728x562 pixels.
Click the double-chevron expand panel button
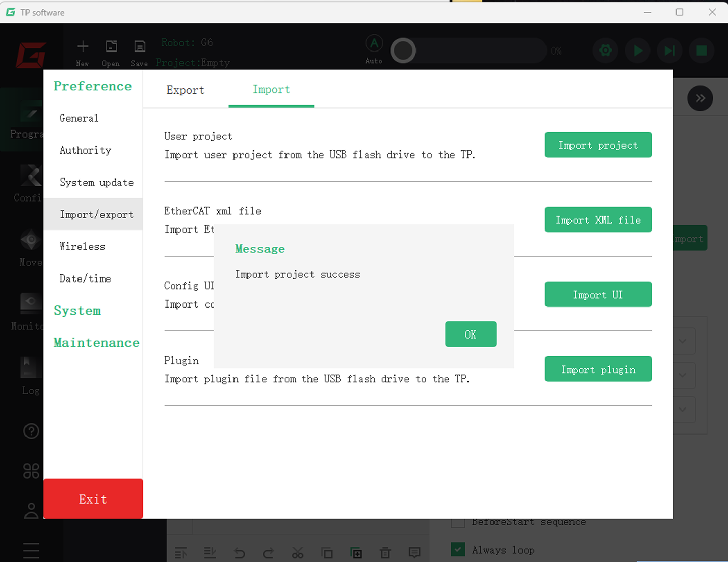click(x=700, y=98)
